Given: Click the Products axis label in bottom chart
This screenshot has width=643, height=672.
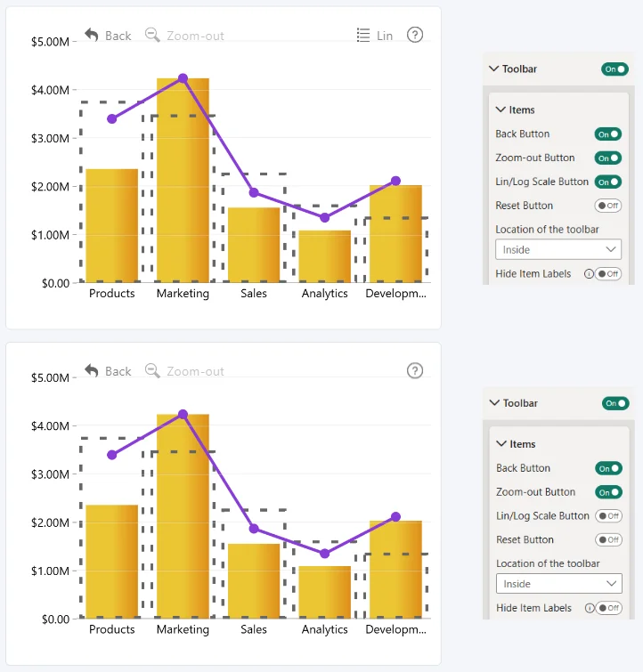Looking at the screenshot, I should [x=112, y=629].
